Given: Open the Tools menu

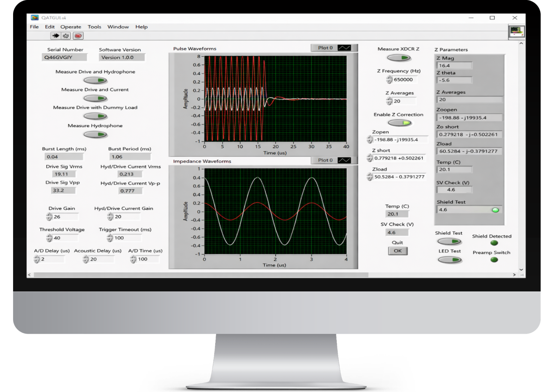Looking at the screenshot, I should pos(94,27).
